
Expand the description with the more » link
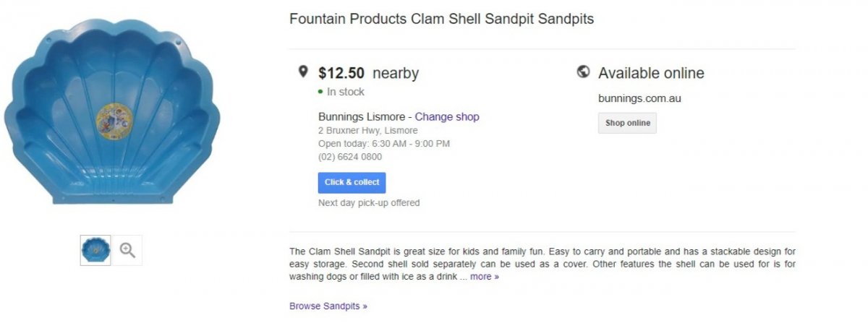pos(484,276)
